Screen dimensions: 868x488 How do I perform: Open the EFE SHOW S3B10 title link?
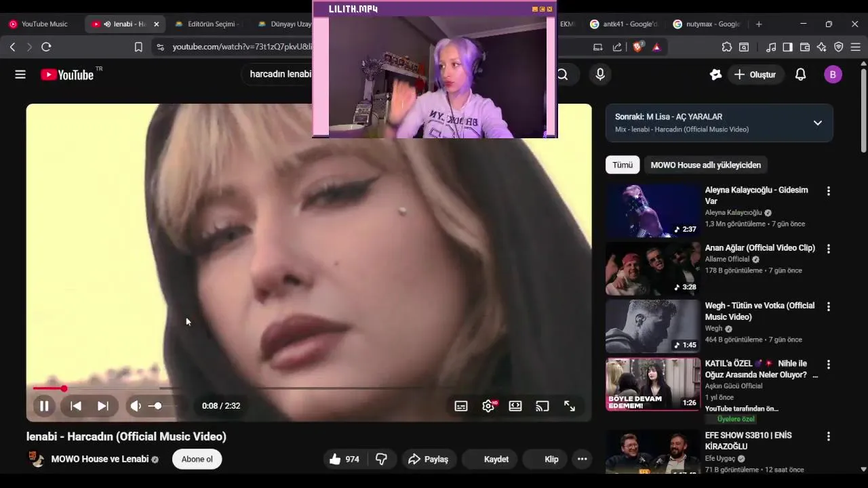coord(749,441)
